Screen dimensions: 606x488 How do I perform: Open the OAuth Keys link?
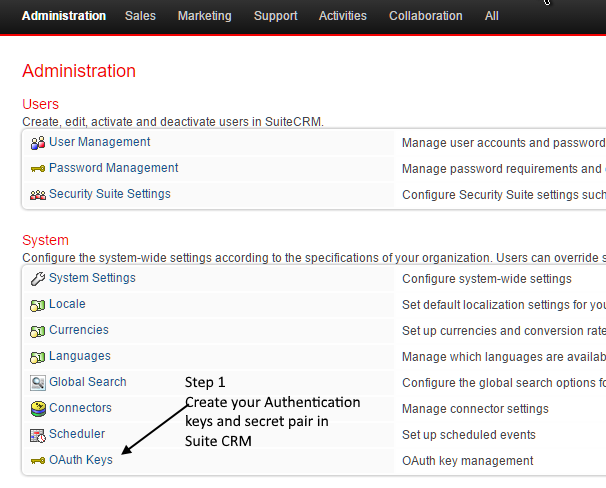tap(81, 460)
